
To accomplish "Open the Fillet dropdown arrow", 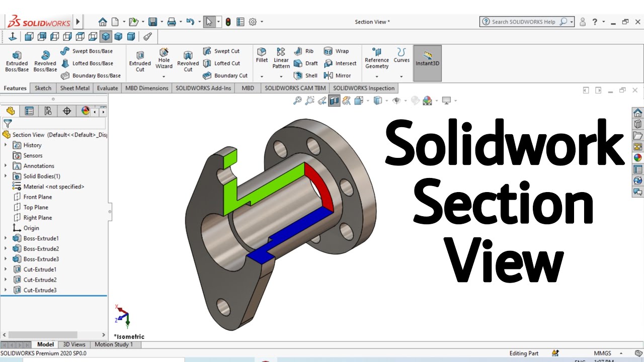I will (262, 76).
